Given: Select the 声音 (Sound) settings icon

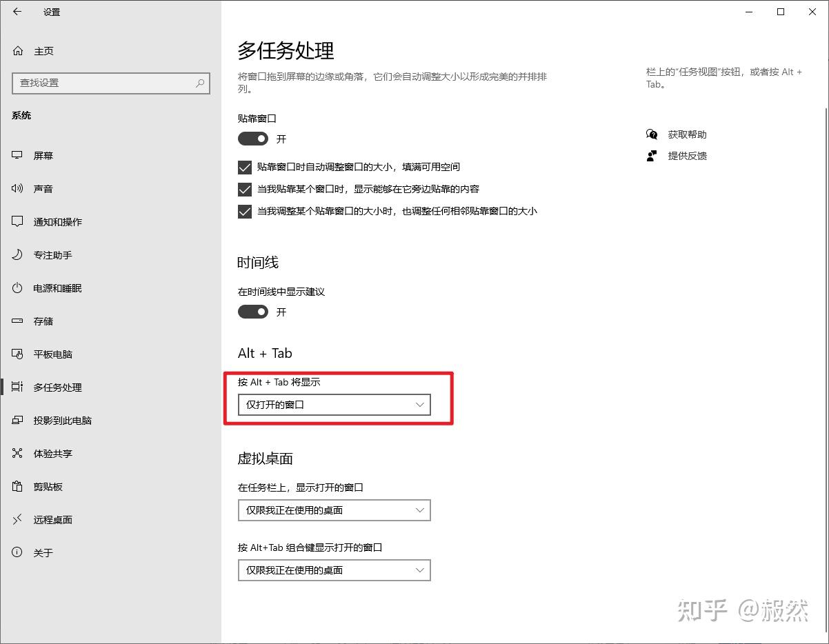Looking at the screenshot, I should click(x=43, y=188).
